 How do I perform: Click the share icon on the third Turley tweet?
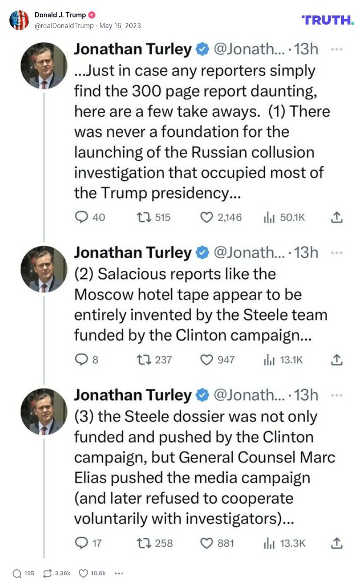pyautogui.click(x=337, y=543)
